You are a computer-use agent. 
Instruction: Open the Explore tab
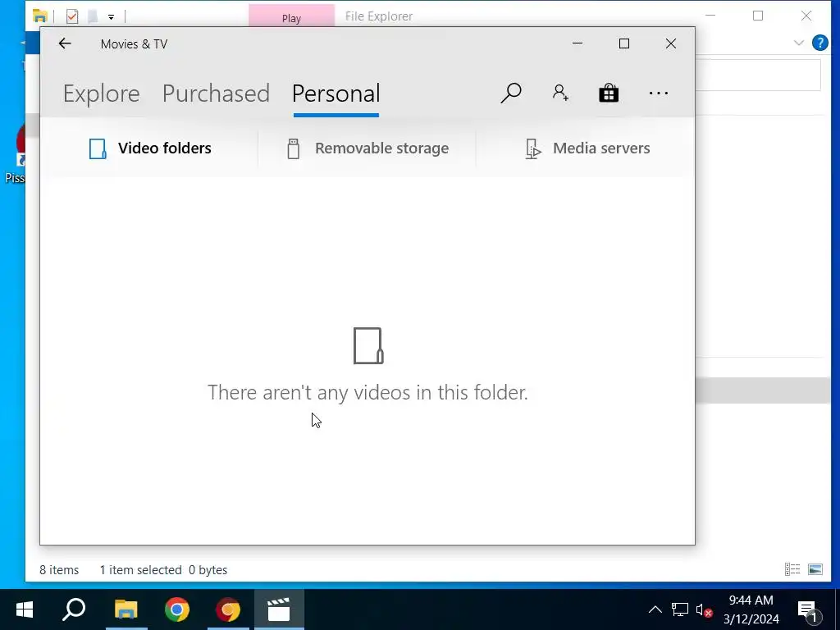101,94
